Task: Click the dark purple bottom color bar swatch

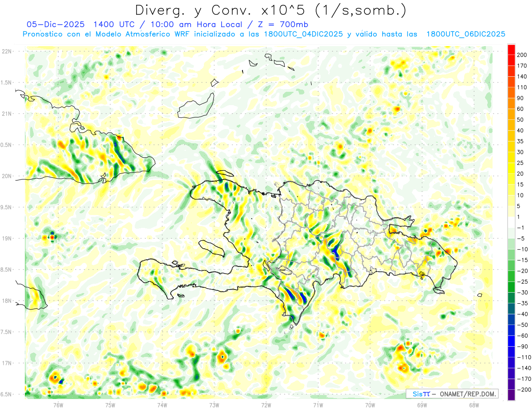Action: point(511,395)
